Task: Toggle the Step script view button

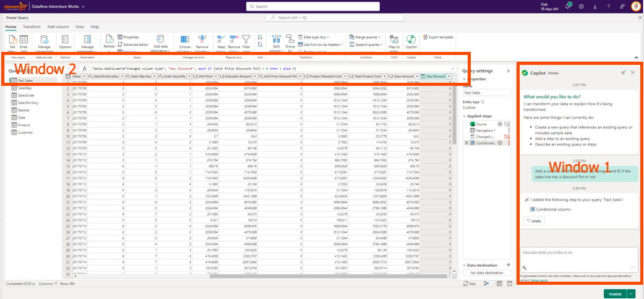Action: (x=470, y=284)
